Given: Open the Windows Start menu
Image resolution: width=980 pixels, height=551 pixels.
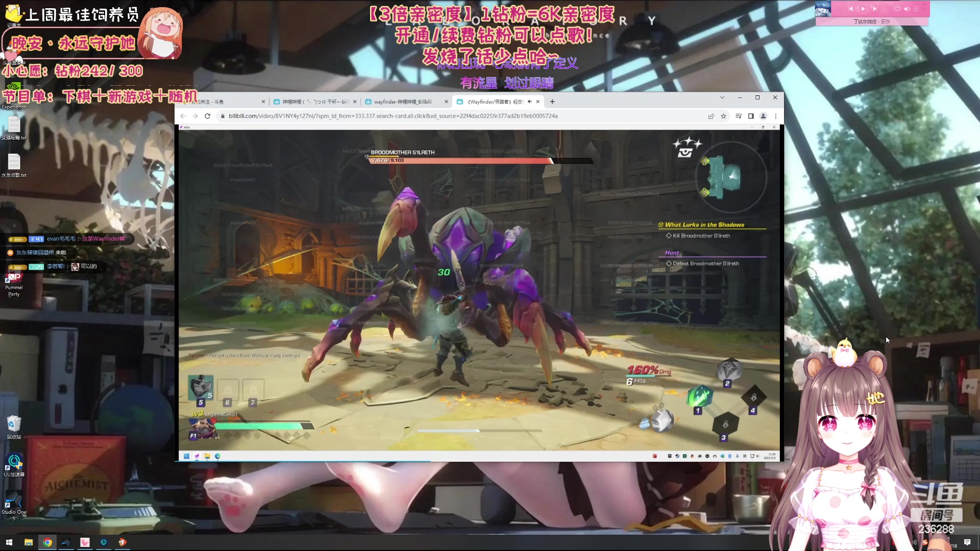Looking at the screenshot, I should [9, 542].
